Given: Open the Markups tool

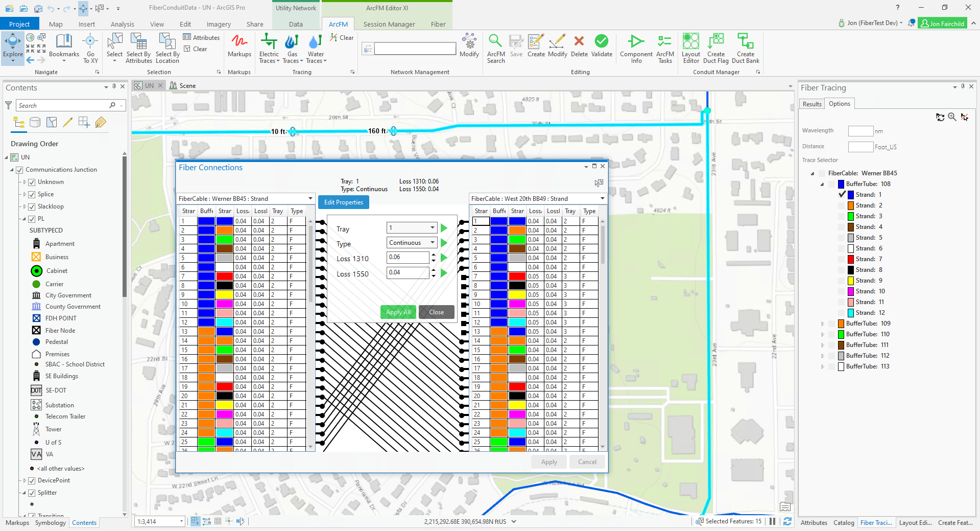Looking at the screenshot, I should click(239, 46).
